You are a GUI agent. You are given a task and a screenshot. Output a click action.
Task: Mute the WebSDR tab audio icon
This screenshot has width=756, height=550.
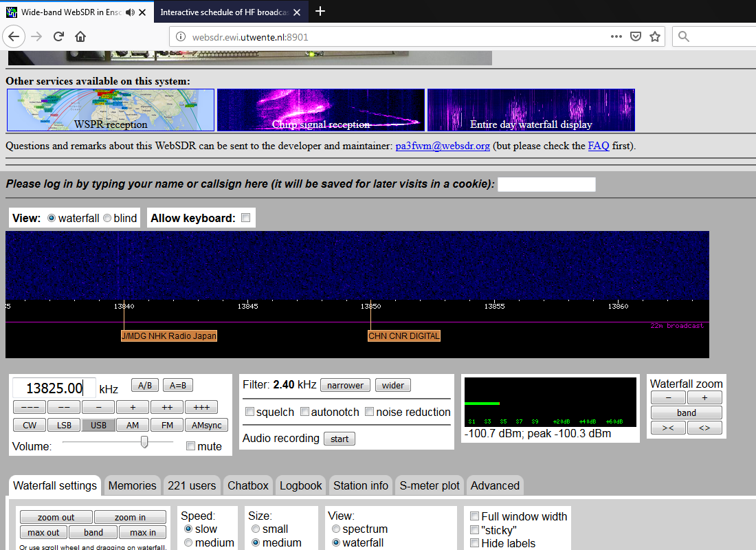[130, 12]
